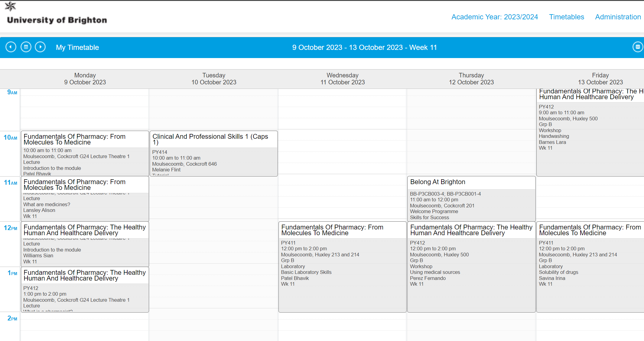Select the Wednesday 11 October 2023 column header

pyautogui.click(x=343, y=79)
